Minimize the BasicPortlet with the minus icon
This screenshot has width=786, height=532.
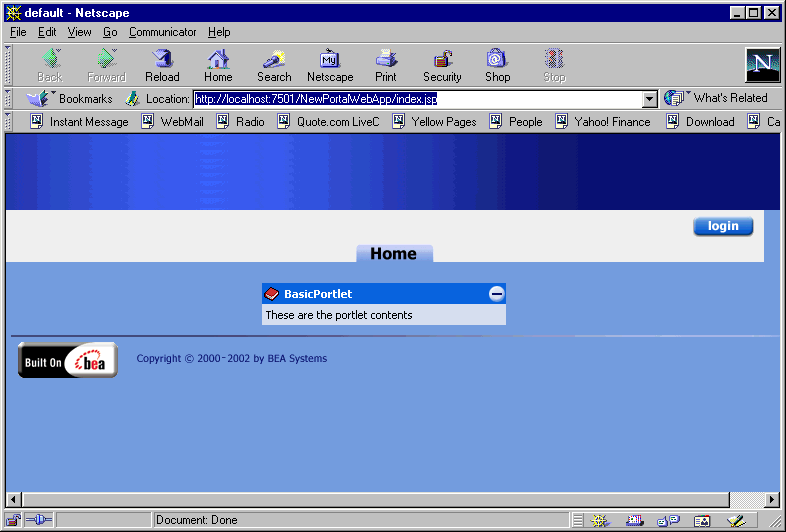click(x=496, y=294)
